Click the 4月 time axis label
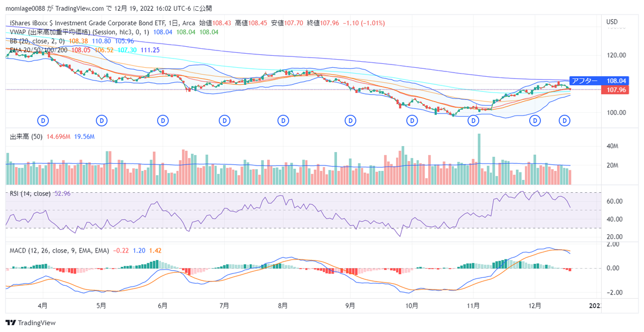The height and width of the screenshot is (332, 644). click(42, 305)
